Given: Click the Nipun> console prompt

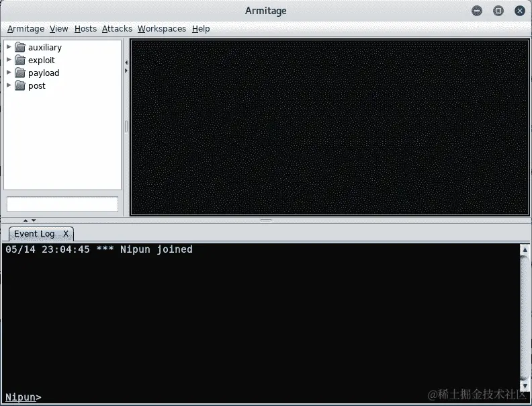Looking at the screenshot, I should [24, 397].
